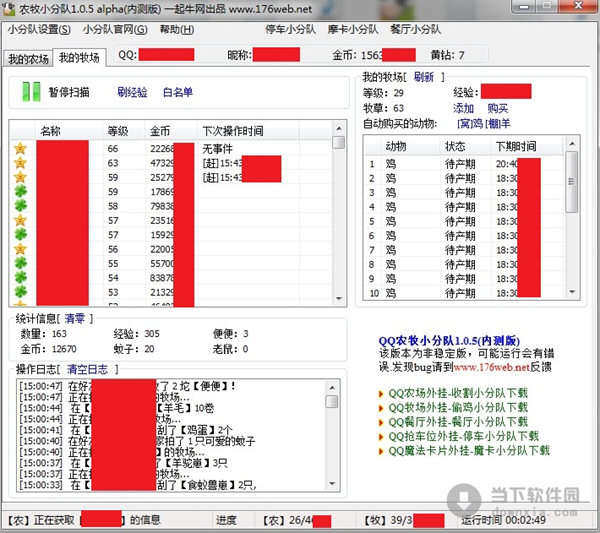Click the arrow bullet beside QQ魔法卡片外挂 download link

tap(382, 451)
